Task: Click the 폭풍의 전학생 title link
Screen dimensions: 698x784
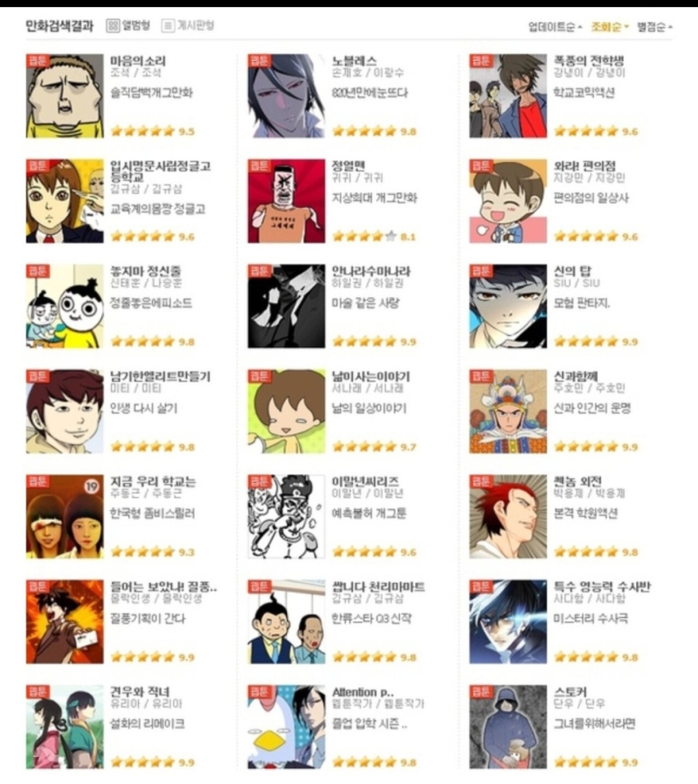Action: coord(589,61)
